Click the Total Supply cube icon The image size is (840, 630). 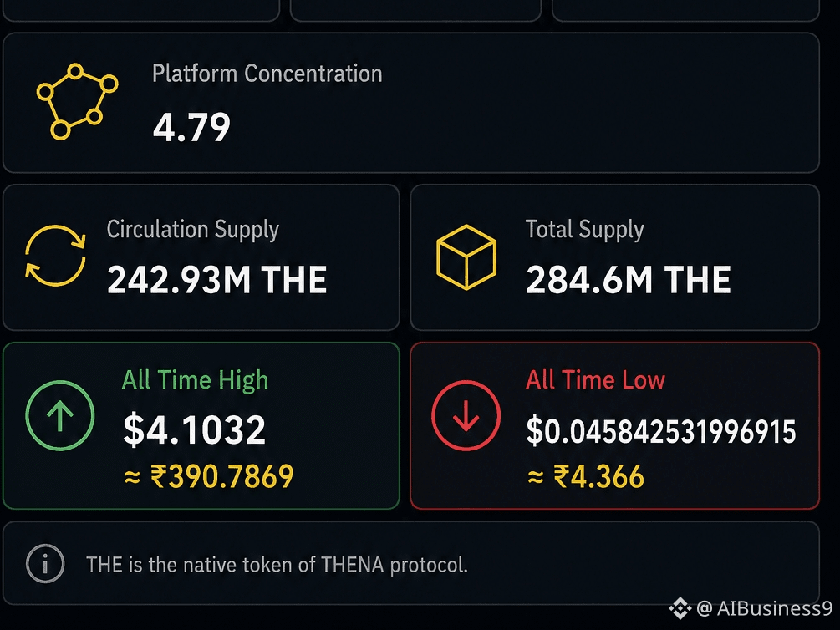pos(466,257)
